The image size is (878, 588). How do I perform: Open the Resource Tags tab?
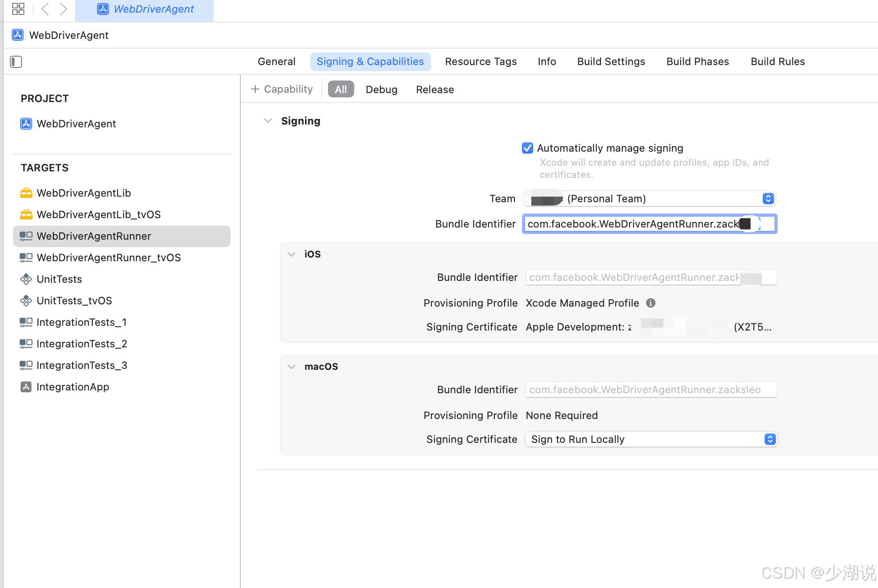(481, 62)
